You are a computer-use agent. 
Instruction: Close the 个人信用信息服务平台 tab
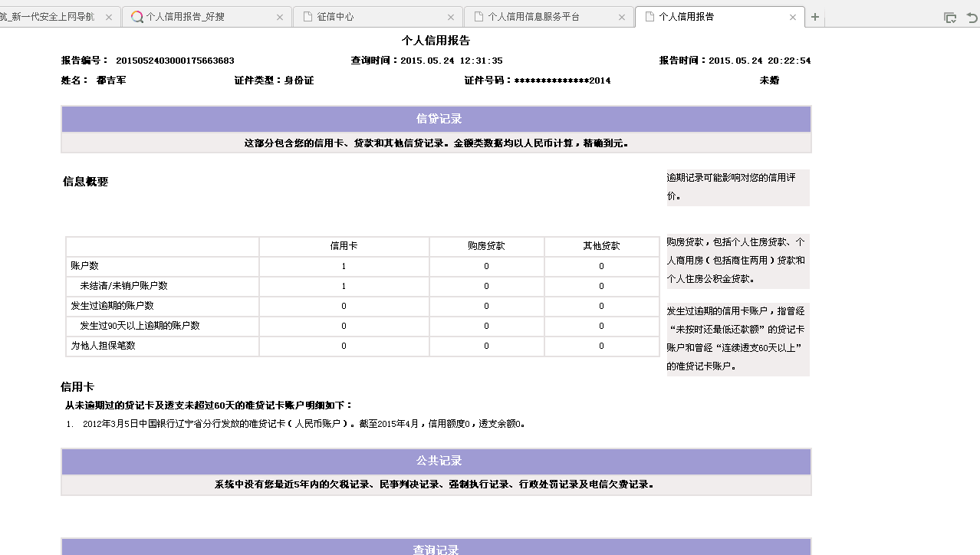[x=622, y=17]
